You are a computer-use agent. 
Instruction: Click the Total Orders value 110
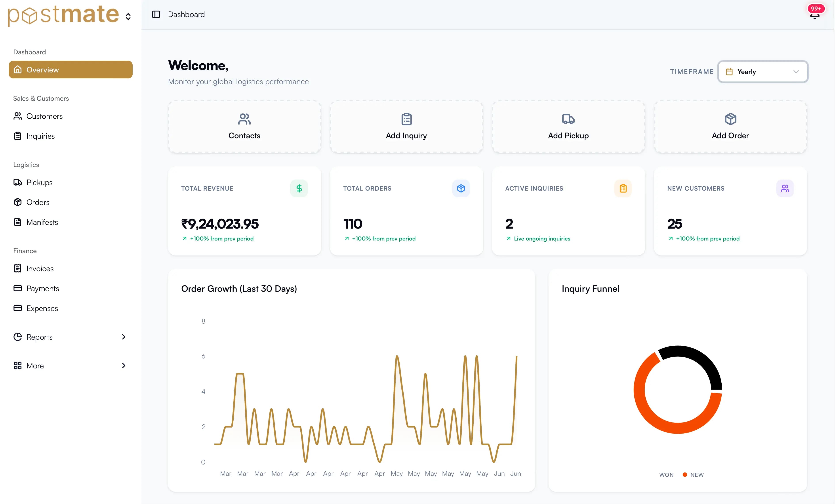tap(353, 224)
